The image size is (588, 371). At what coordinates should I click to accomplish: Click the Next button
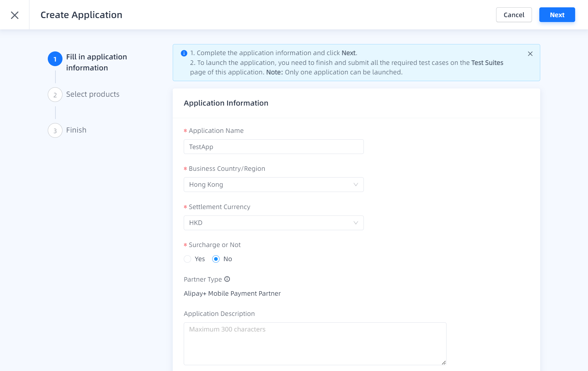click(x=557, y=15)
